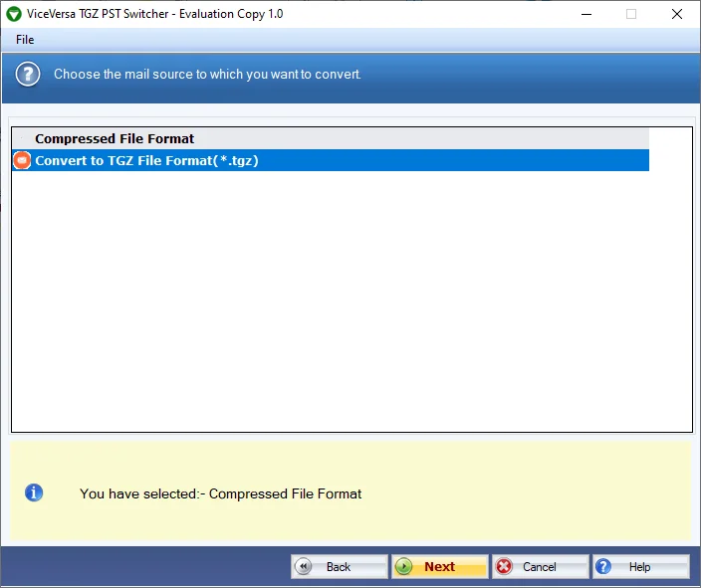Screen dimensions: 701x588
Task: Close the ViceVersa TGZ PST Switcher window
Action: click(677, 14)
